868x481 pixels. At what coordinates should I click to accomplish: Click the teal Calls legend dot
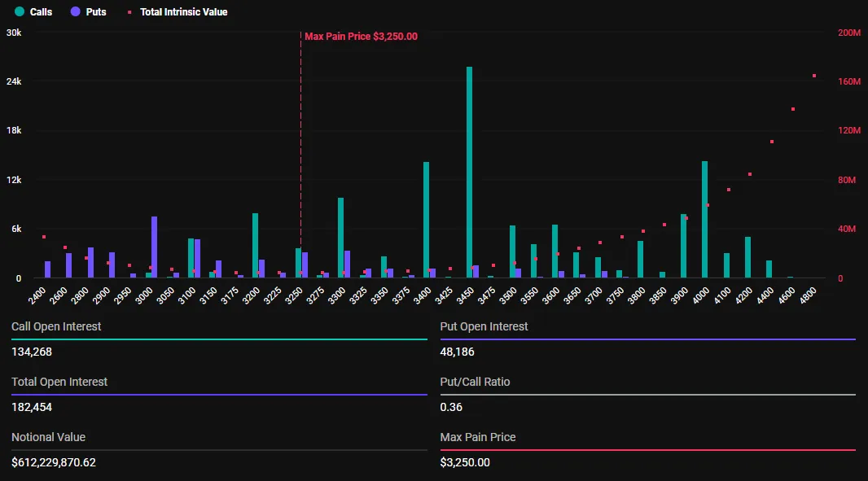20,11
